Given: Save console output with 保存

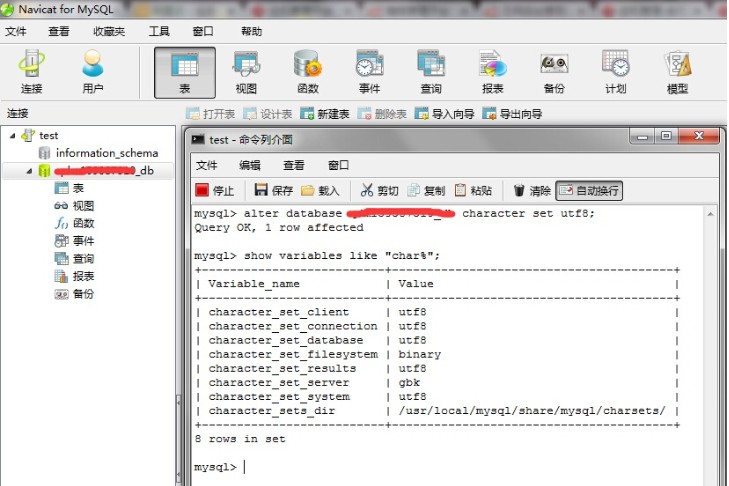Looking at the screenshot, I should (273, 190).
